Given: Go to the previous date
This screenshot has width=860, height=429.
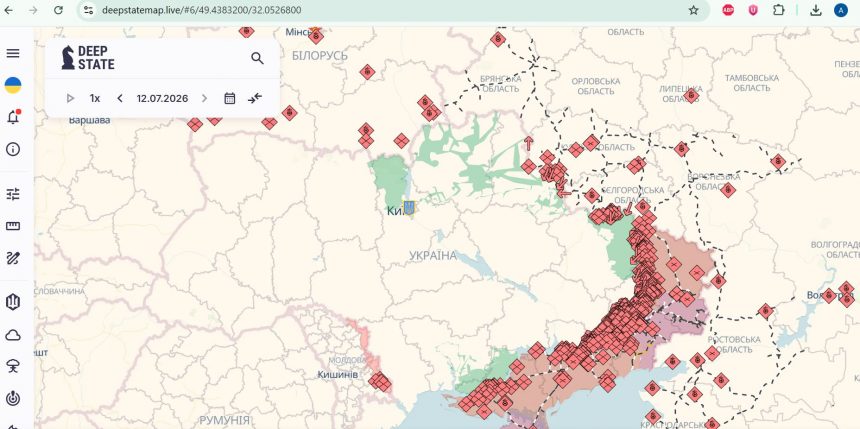Looking at the screenshot, I should (x=120, y=98).
